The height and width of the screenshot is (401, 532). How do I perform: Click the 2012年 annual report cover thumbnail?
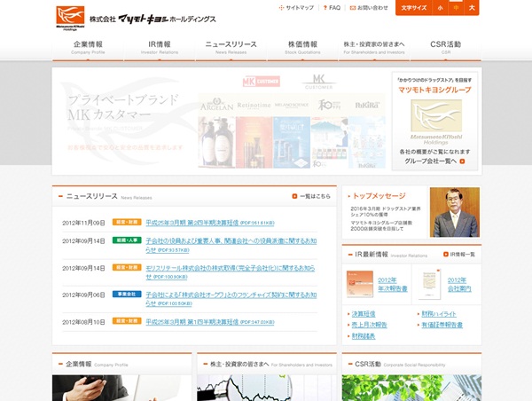[x=360, y=284]
